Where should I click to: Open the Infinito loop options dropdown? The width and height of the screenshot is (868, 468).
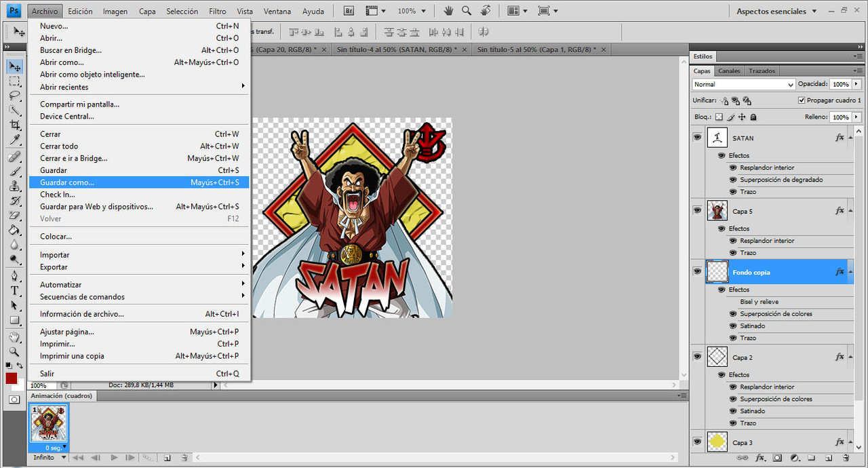coord(50,458)
